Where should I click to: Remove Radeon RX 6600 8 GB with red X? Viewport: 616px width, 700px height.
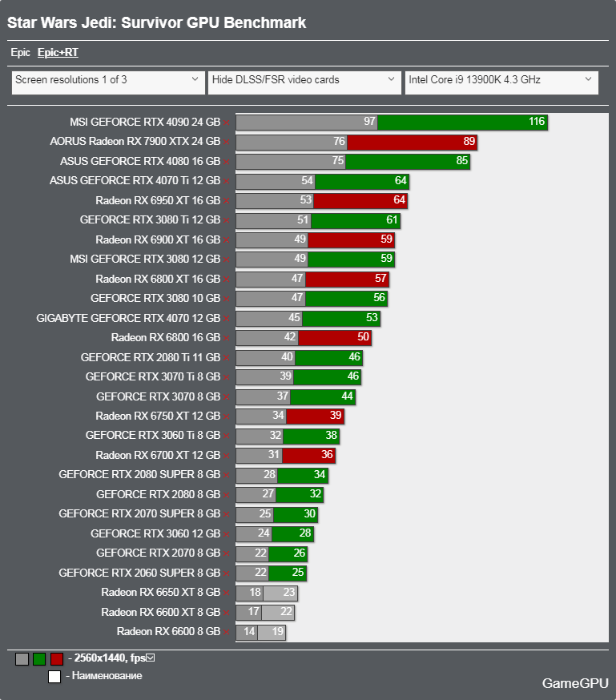click(x=227, y=633)
